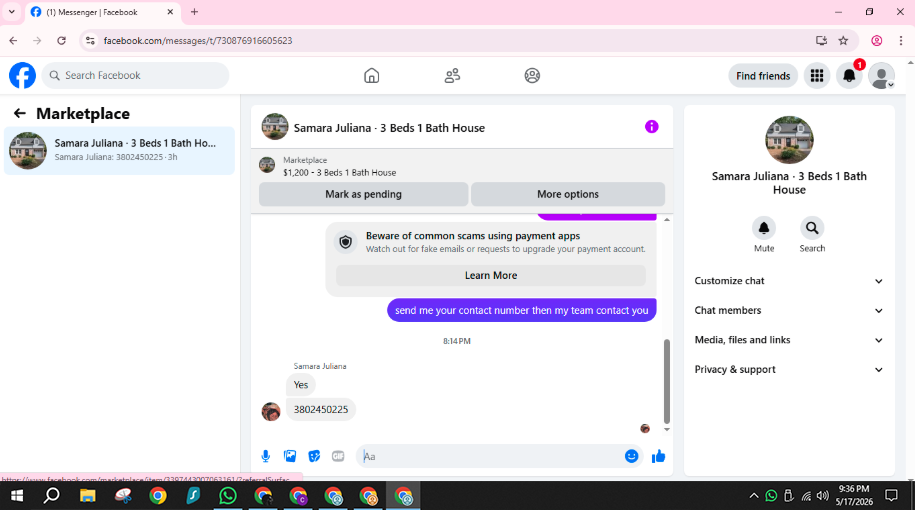Open the tab search dropdown arrow
The width and height of the screenshot is (915, 510).
pyautogui.click(x=12, y=12)
